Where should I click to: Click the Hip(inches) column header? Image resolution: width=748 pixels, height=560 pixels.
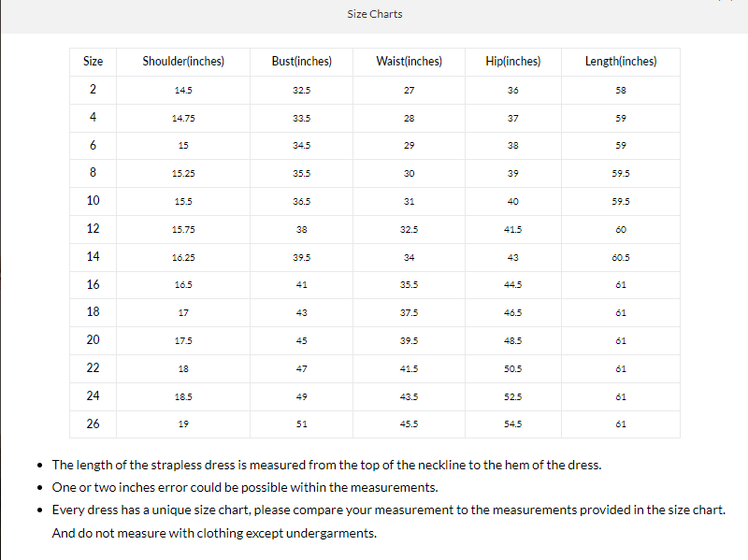(512, 62)
